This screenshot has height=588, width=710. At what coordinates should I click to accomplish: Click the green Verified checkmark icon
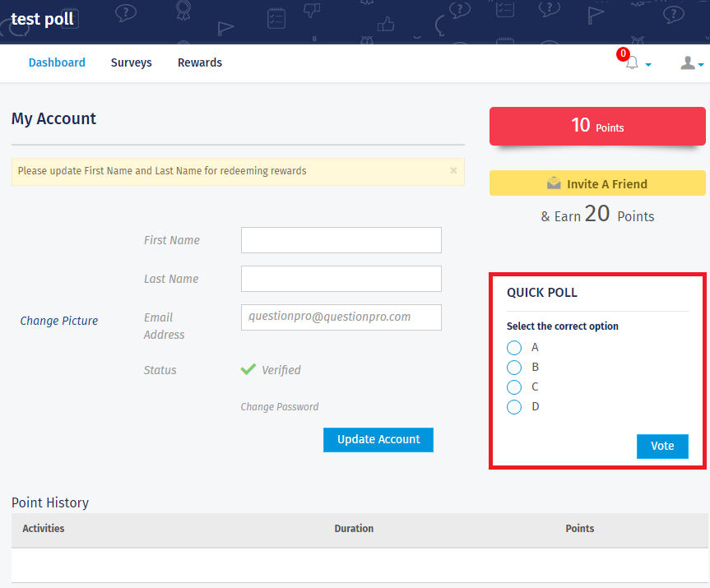click(248, 369)
